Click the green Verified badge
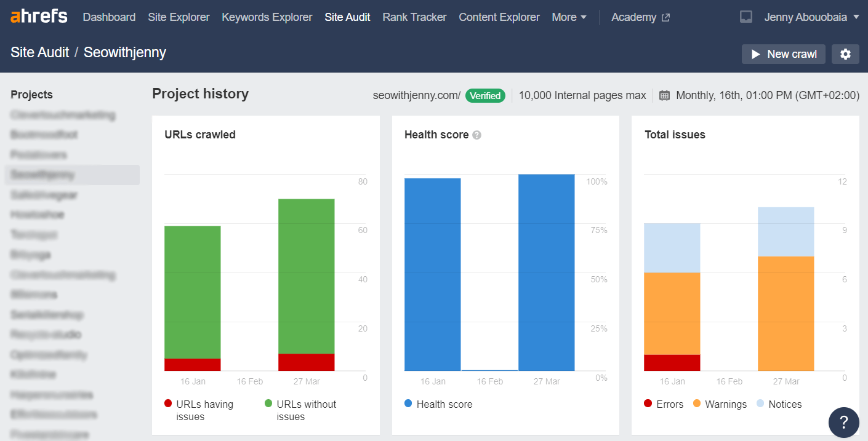The image size is (868, 441). click(485, 95)
